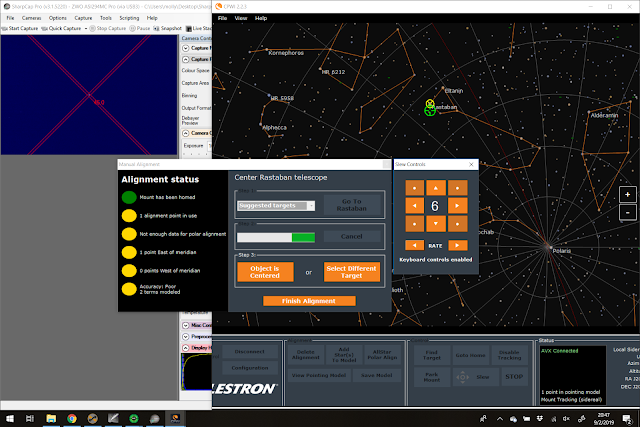Open the SharpCap Scripting menu
Image resolution: width=640 pixels, height=427 pixels.
(129, 18)
